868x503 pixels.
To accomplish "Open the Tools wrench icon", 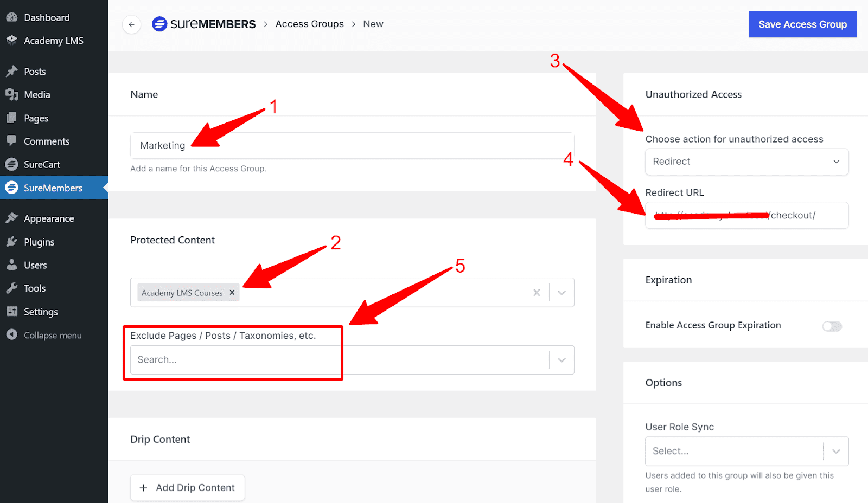I will pyautogui.click(x=12, y=288).
